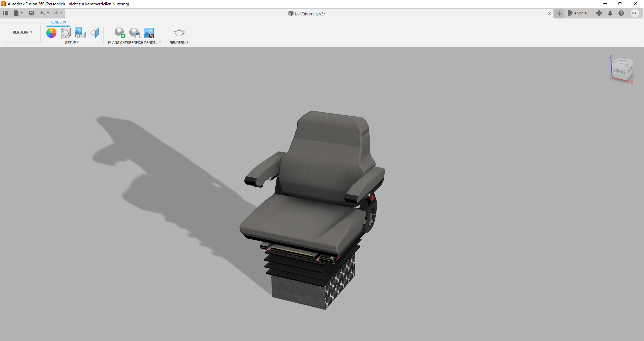Open the RENDERN workspace dropdown
Screen dimensions: 644x341
click(x=22, y=32)
